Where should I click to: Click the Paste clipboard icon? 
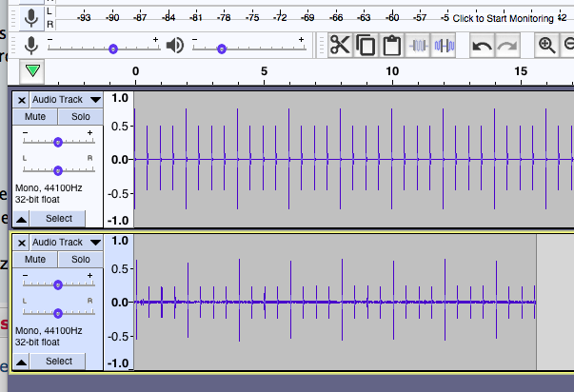[391, 46]
